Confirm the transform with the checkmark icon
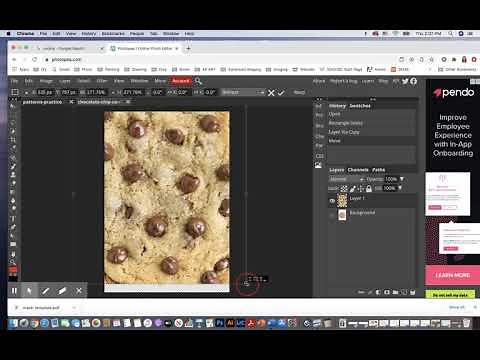This screenshot has height=360, width=480. tap(281, 93)
